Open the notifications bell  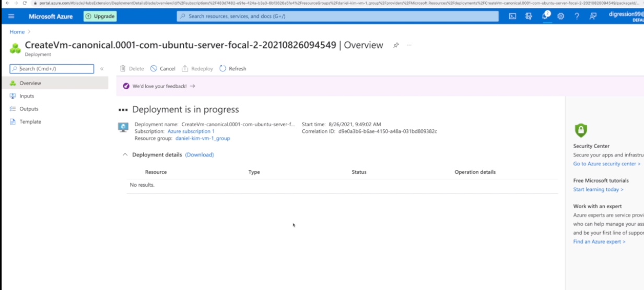pos(545,16)
